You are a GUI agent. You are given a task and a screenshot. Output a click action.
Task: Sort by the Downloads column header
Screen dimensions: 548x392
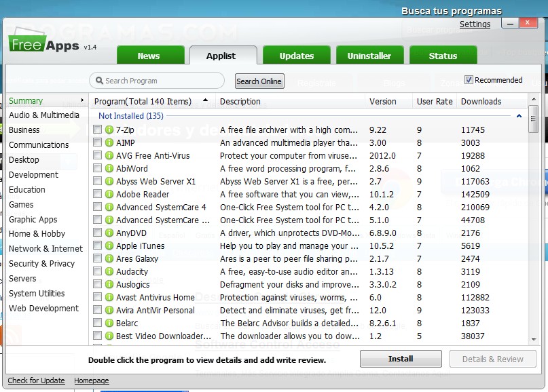point(481,101)
